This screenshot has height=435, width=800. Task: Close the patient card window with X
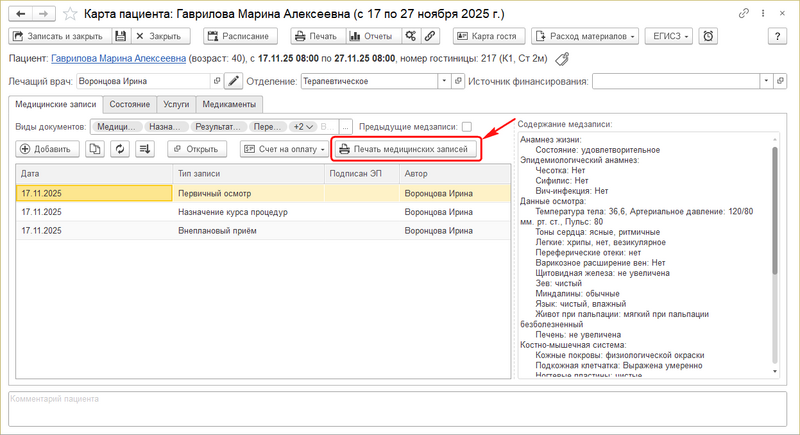[x=782, y=14]
